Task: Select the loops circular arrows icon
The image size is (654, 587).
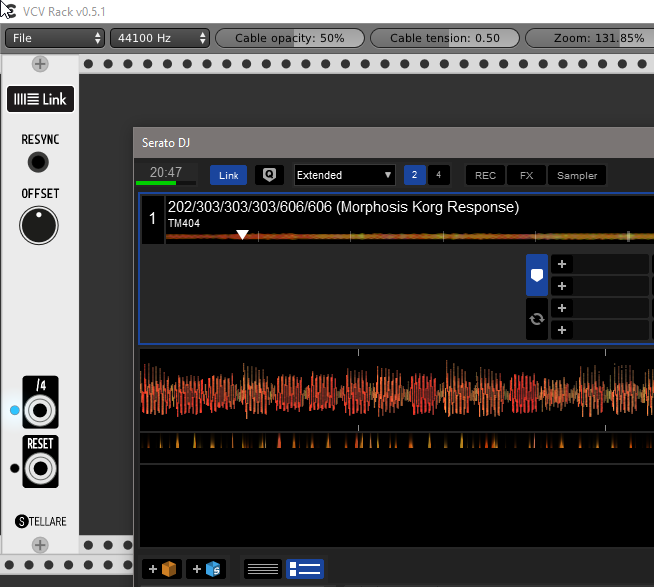Action: (536, 319)
